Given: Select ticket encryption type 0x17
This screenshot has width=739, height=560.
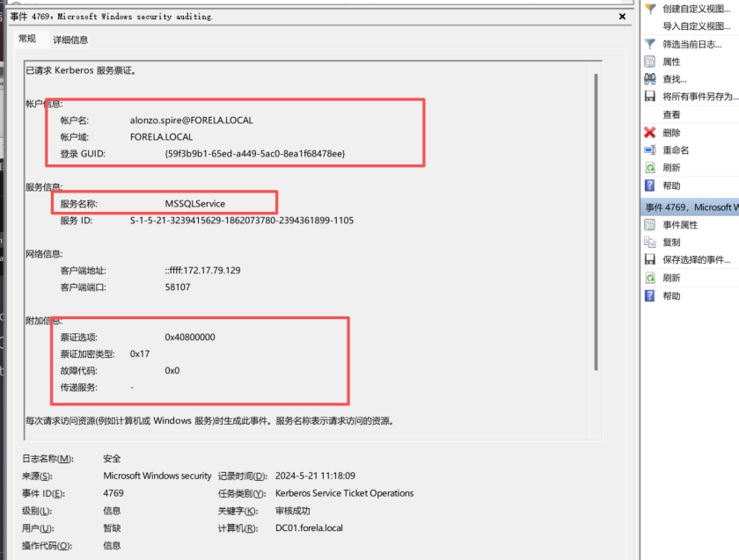Looking at the screenshot, I should [140, 353].
